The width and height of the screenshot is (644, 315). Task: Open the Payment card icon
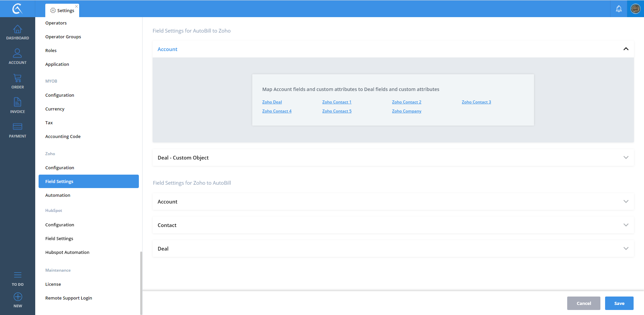[x=17, y=127]
